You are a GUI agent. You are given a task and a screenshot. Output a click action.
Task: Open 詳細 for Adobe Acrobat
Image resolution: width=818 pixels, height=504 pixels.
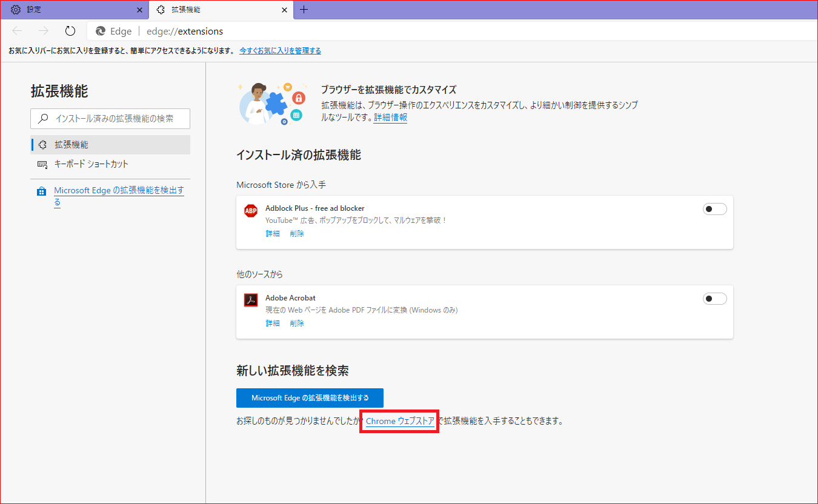point(273,323)
